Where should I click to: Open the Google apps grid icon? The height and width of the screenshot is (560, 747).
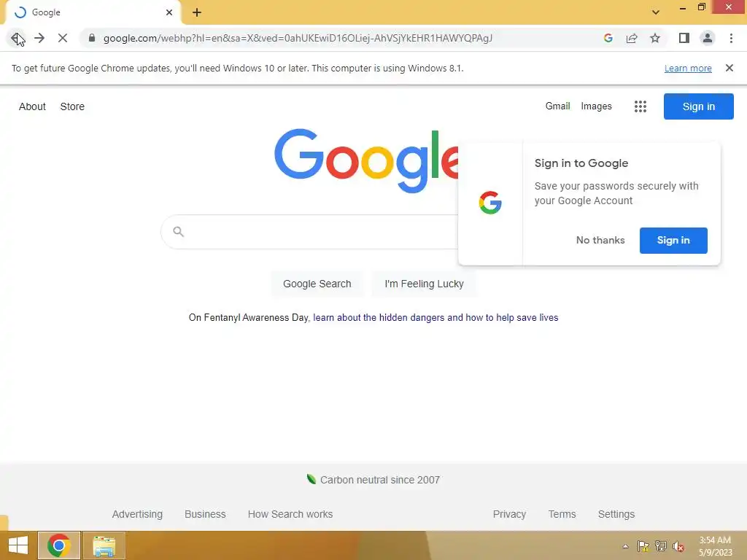pos(640,106)
